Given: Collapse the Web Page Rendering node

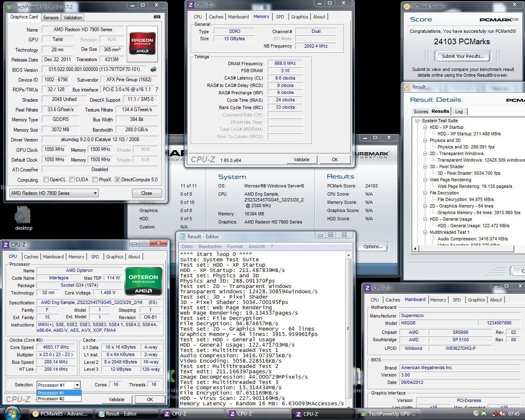Looking at the screenshot, I should (425, 180).
